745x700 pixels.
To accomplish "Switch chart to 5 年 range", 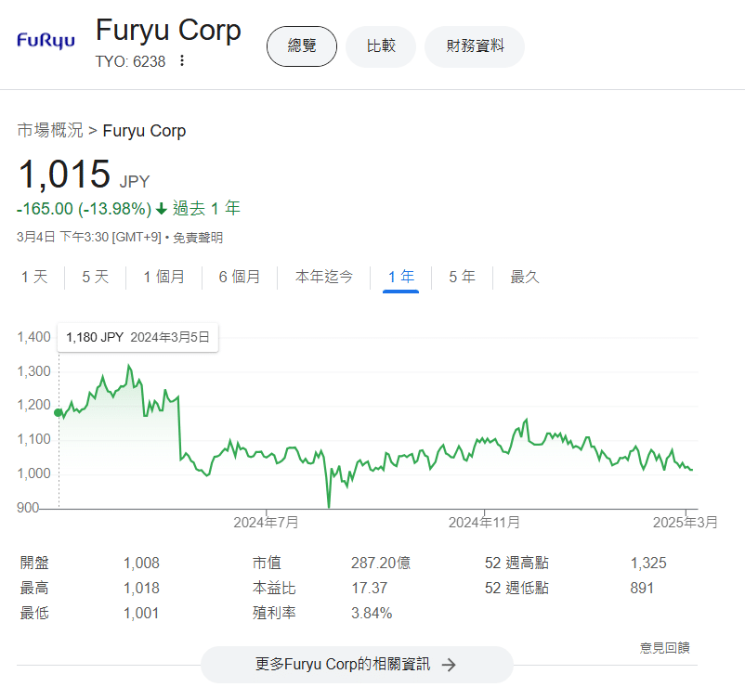I will tap(462, 277).
